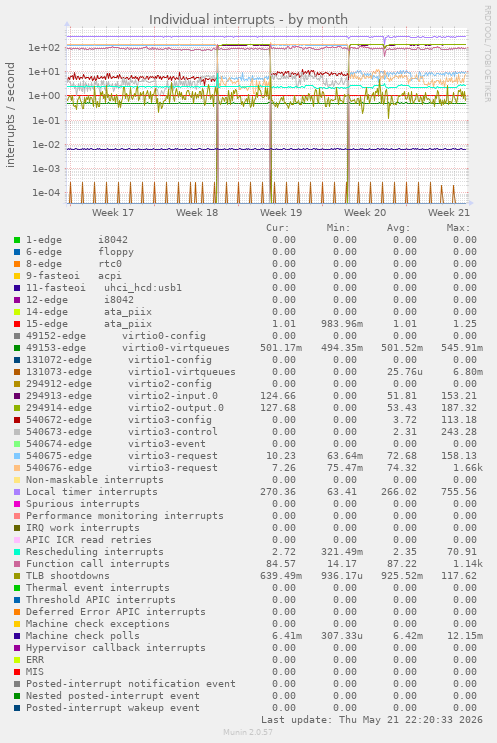Click the '1e+02' y-axis label
This screenshot has height=743, width=497.
[x=44, y=47]
